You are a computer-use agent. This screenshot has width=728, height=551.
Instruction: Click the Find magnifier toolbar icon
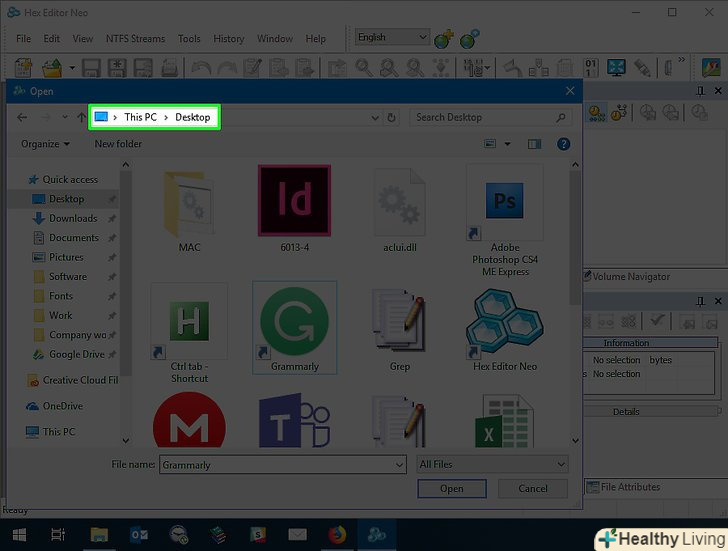(364, 68)
